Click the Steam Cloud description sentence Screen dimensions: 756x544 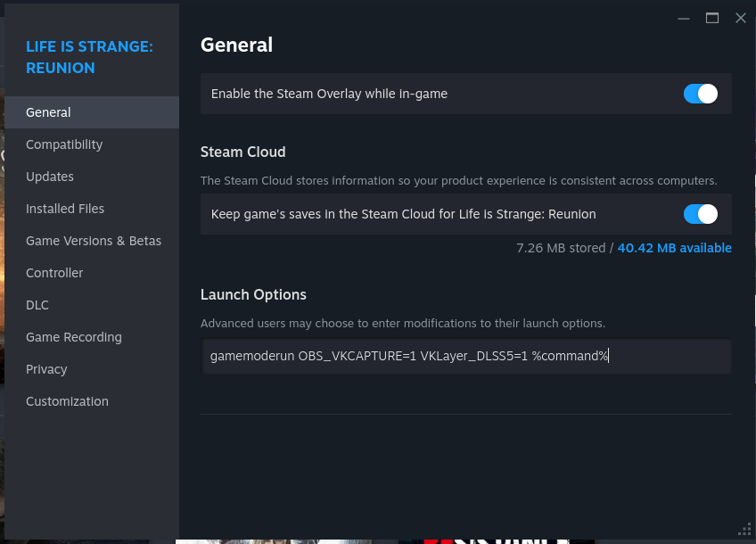pos(458,181)
